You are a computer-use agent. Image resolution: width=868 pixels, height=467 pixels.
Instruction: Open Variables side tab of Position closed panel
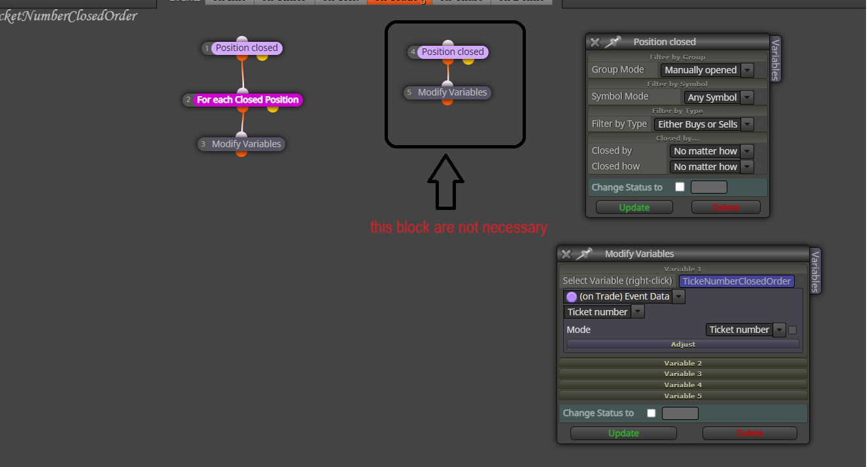click(x=775, y=59)
